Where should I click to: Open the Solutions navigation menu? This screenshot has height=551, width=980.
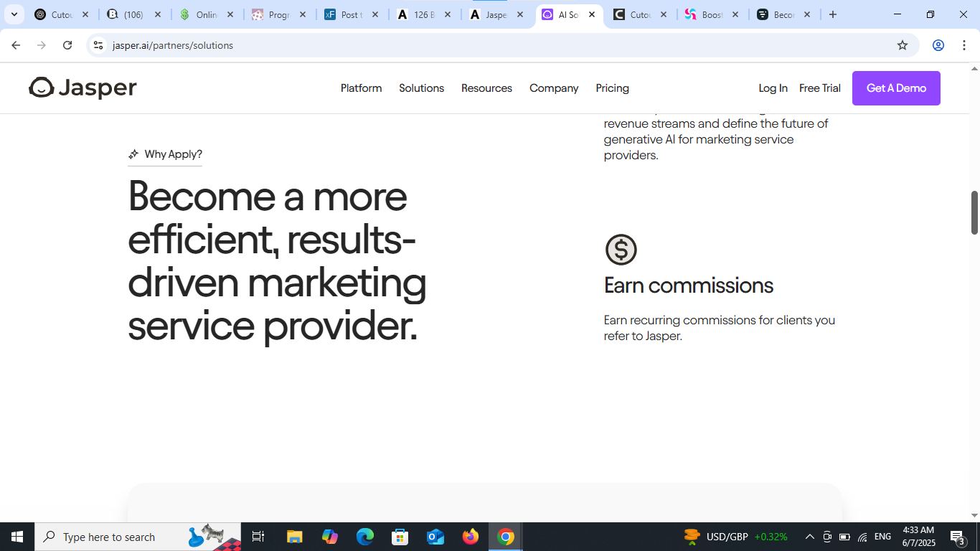tap(421, 88)
